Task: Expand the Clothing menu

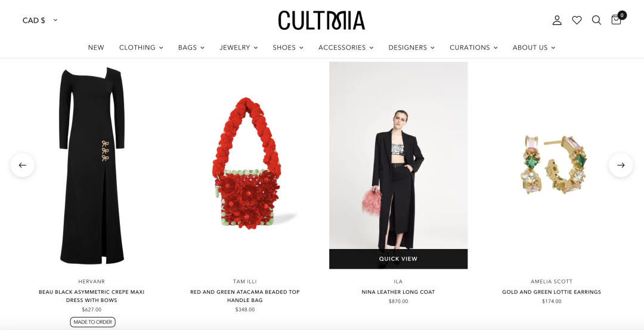Action: point(141,48)
